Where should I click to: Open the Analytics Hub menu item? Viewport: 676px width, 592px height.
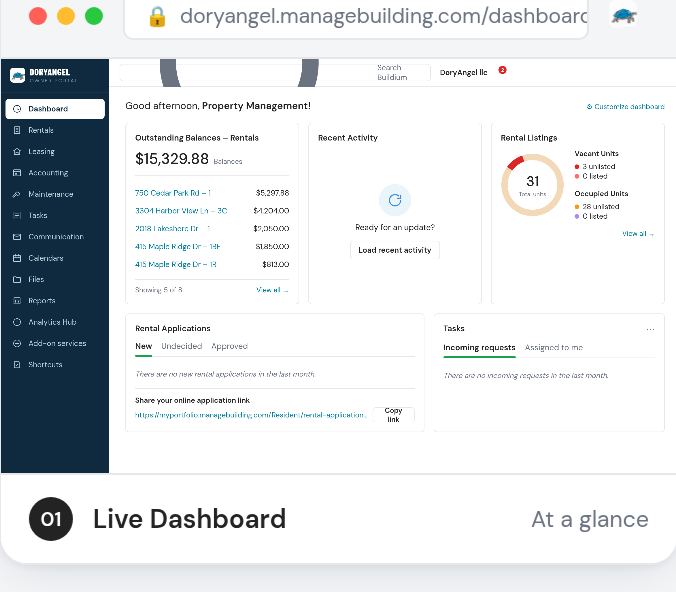[x=55, y=322]
